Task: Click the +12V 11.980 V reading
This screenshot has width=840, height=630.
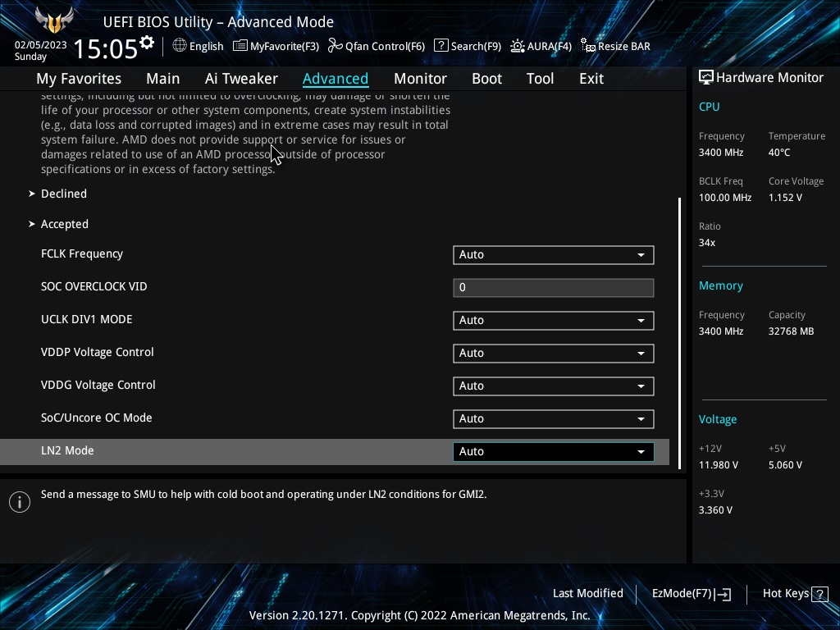Action: (x=719, y=465)
